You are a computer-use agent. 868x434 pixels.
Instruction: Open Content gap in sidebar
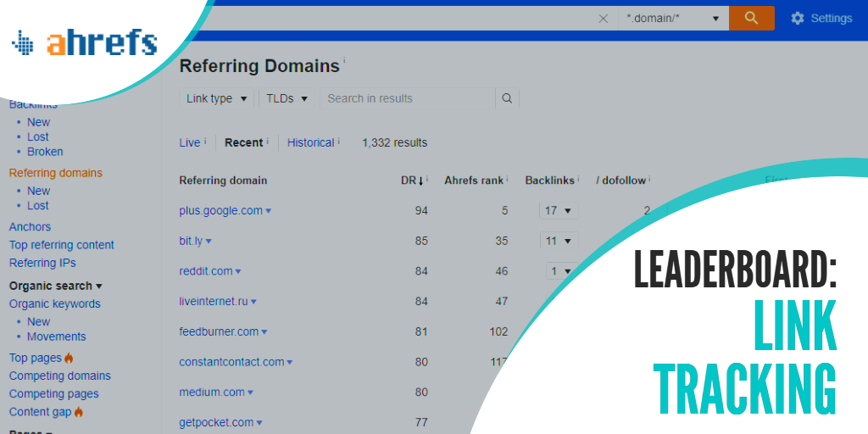pyautogui.click(x=41, y=412)
